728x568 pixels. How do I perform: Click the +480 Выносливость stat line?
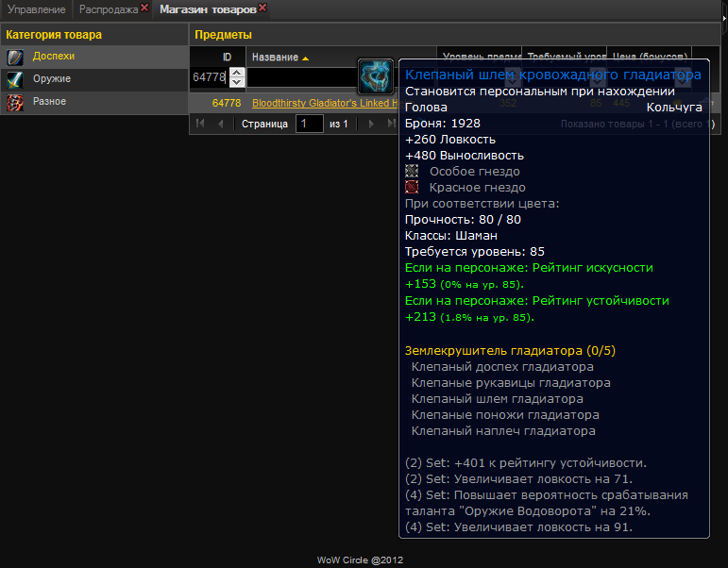pos(465,156)
